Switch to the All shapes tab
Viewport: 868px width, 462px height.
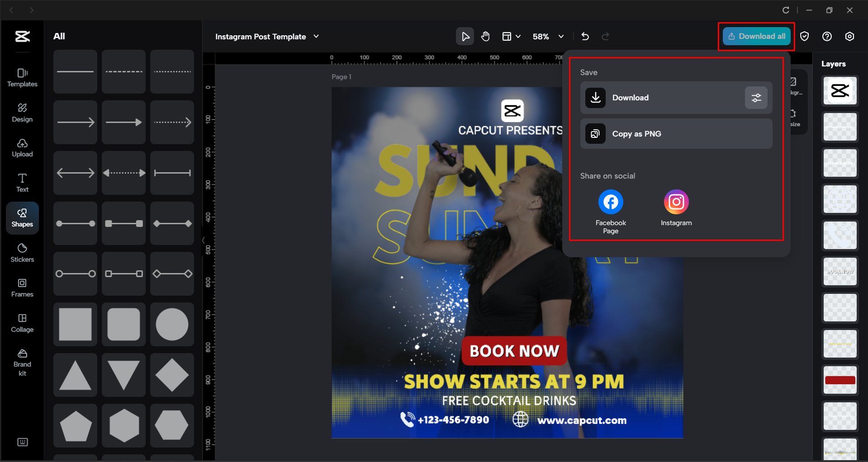59,36
